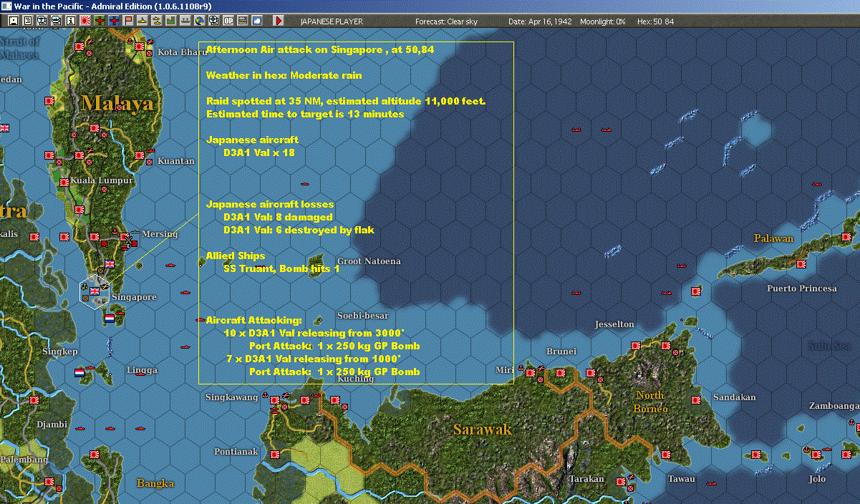Click the single yellow ship icon
This screenshot has height=504, width=860.
pos(142,21)
